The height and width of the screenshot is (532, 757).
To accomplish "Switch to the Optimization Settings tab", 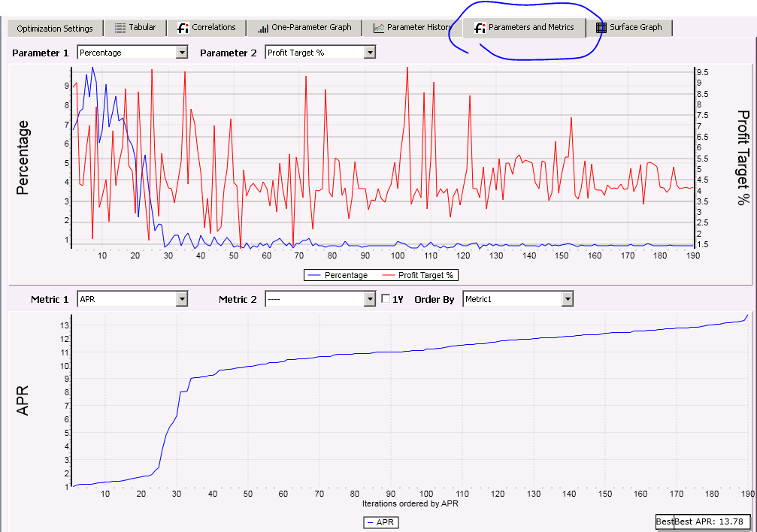I will (54, 28).
